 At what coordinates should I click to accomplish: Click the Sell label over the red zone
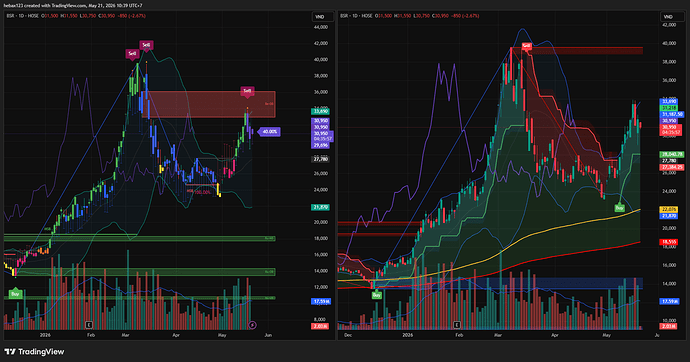tap(247, 91)
